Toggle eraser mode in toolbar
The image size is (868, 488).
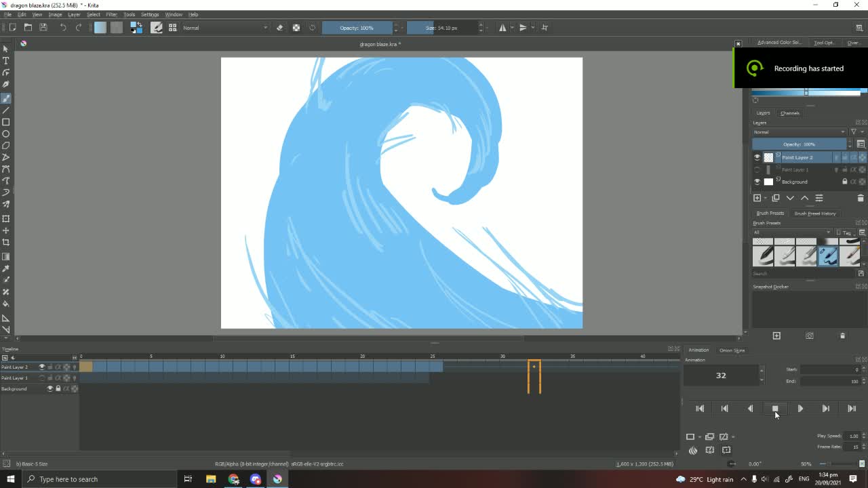[279, 28]
